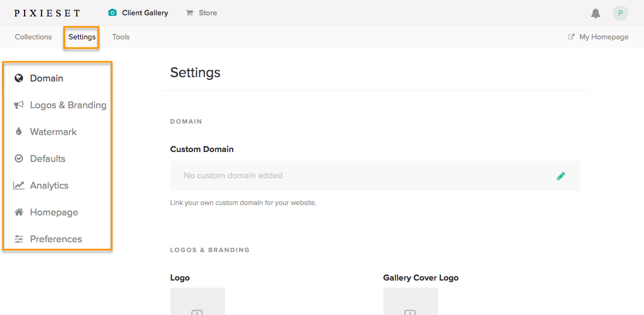Click the teal camera Client Gallery icon
The image size is (644, 315).
[112, 13]
